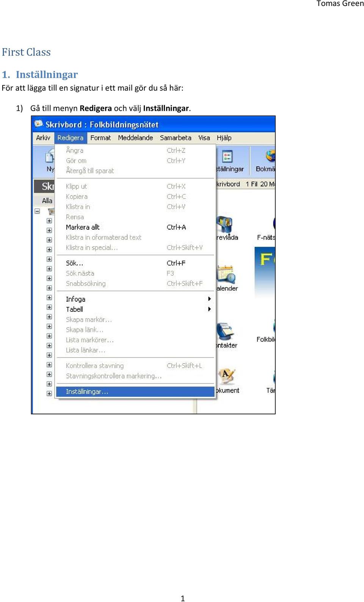Open the Visa menu

(x=204, y=138)
